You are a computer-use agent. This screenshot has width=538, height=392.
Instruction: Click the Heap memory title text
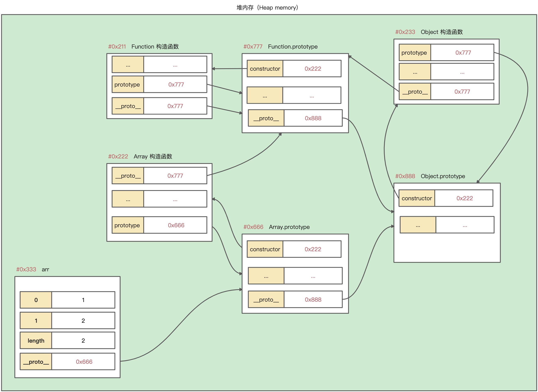coord(267,8)
